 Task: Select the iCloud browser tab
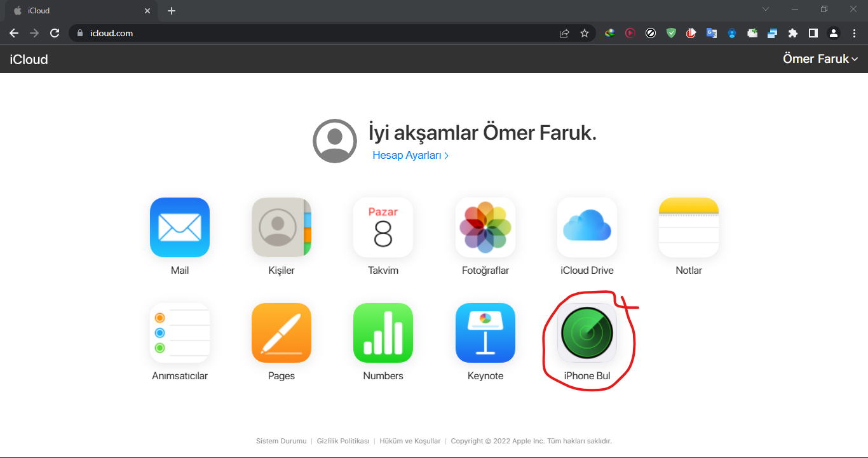pyautogui.click(x=76, y=10)
